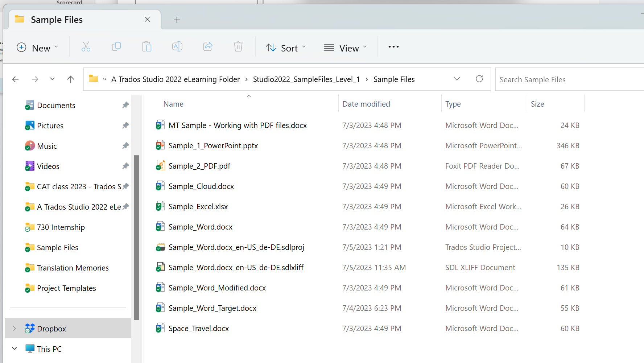
Task: Select MT Sample - Working with PDF files.docx
Action: 238,125
